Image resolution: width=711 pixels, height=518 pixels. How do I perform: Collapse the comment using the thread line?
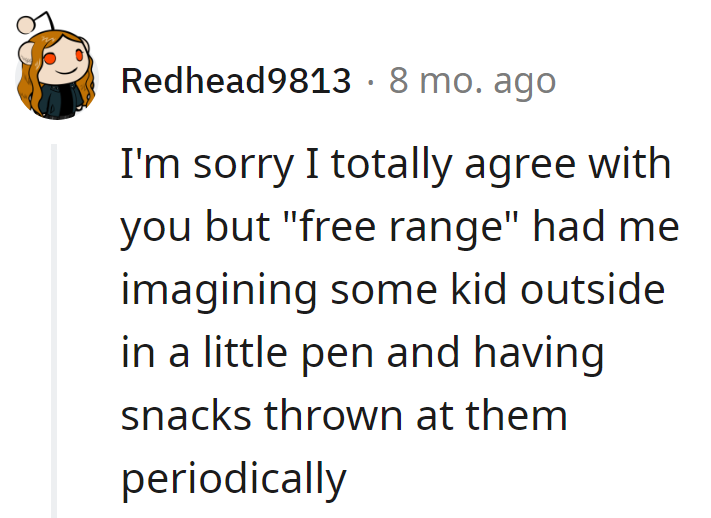click(56, 330)
